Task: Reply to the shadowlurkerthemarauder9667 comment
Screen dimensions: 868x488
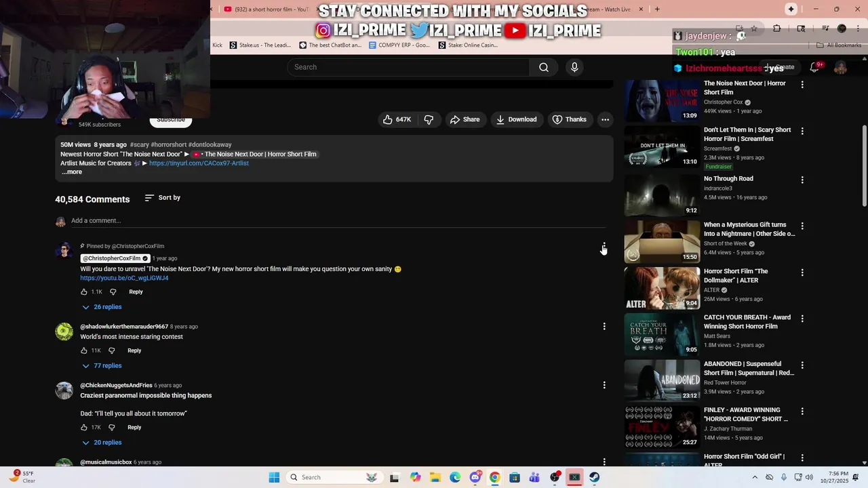Action: point(134,350)
